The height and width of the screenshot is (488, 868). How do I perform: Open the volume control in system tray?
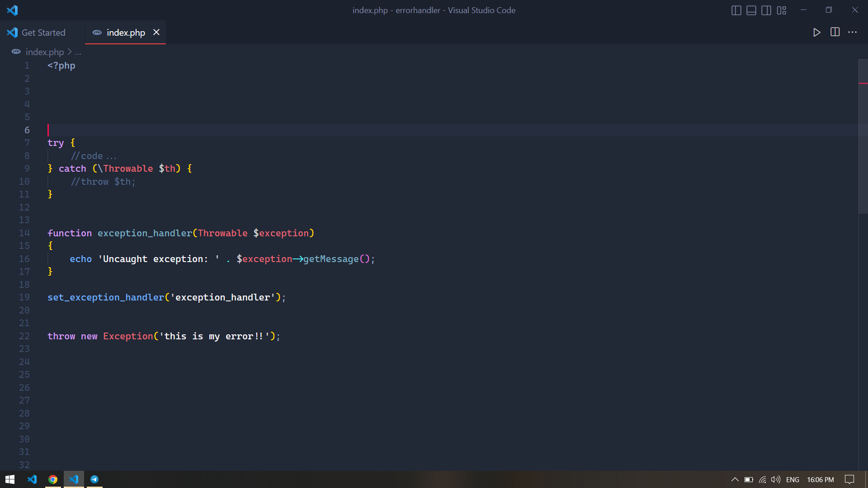pyautogui.click(x=776, y=479)
